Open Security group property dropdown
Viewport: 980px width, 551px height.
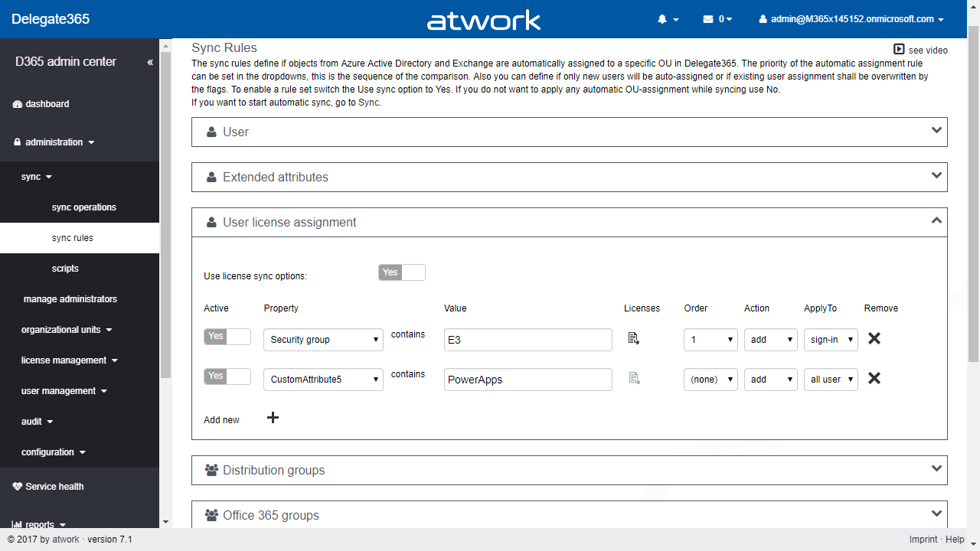[323, 340]
